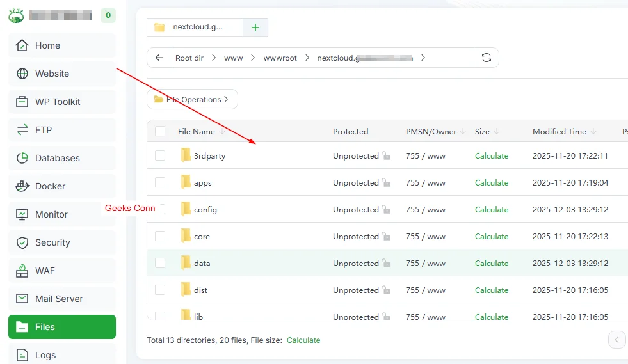This screenshot has width=628, height=364.
Task: Click the data folder icon
Action: [x=185, y=263]
